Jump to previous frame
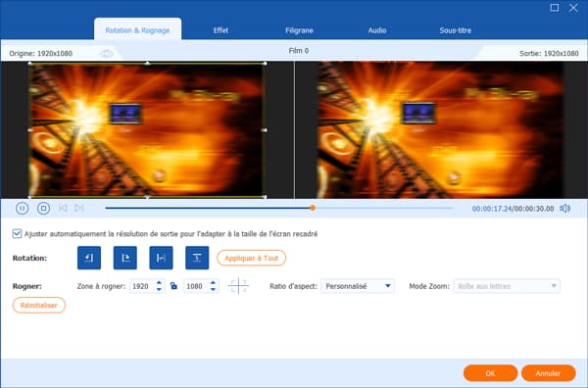 coord(63,208)
